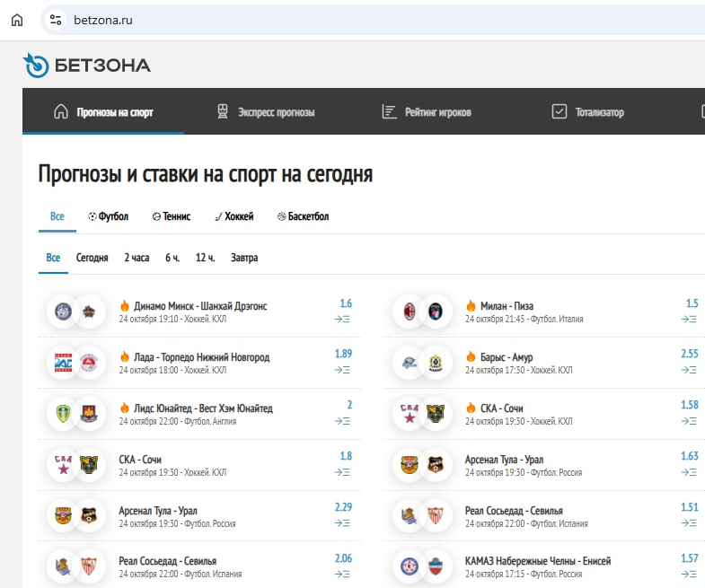The image size is (705, 588).
Task: Click the West Ham United crest
Action: point(89,414)
